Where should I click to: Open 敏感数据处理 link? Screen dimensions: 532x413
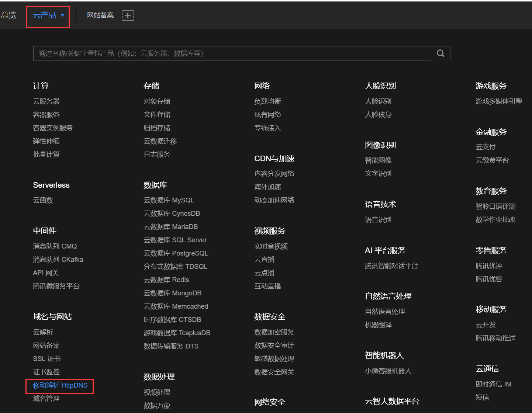(274, 359)
